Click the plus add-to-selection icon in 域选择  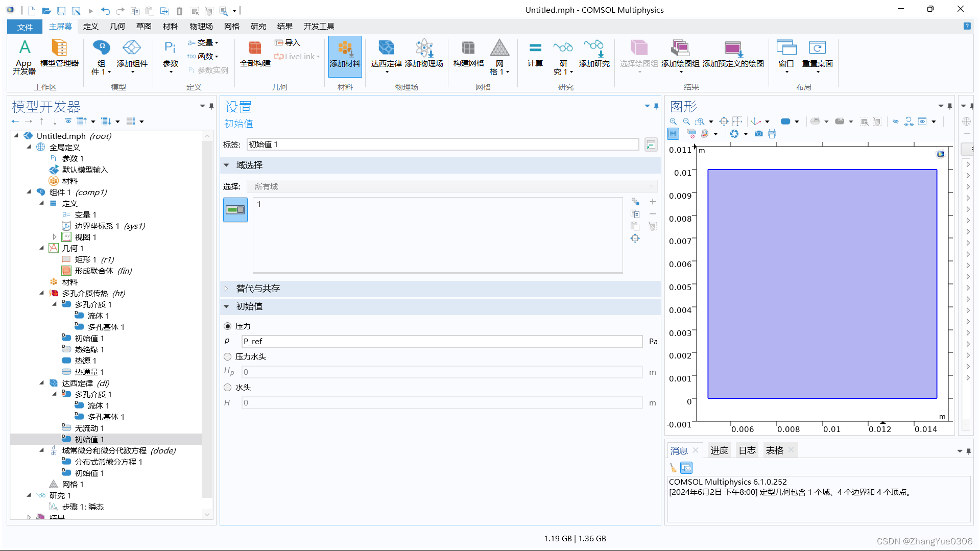[653, 202]
